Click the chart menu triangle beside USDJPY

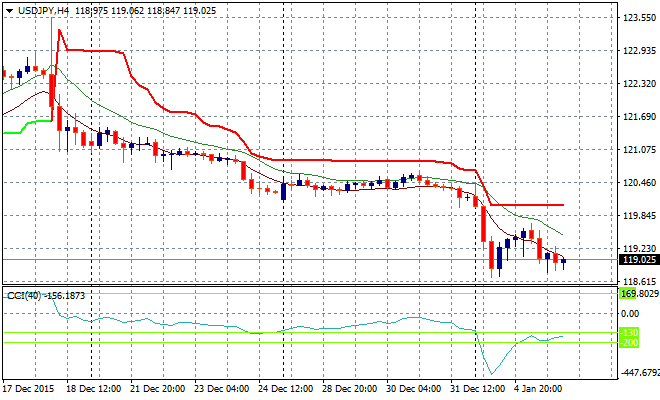coord(9,11)
